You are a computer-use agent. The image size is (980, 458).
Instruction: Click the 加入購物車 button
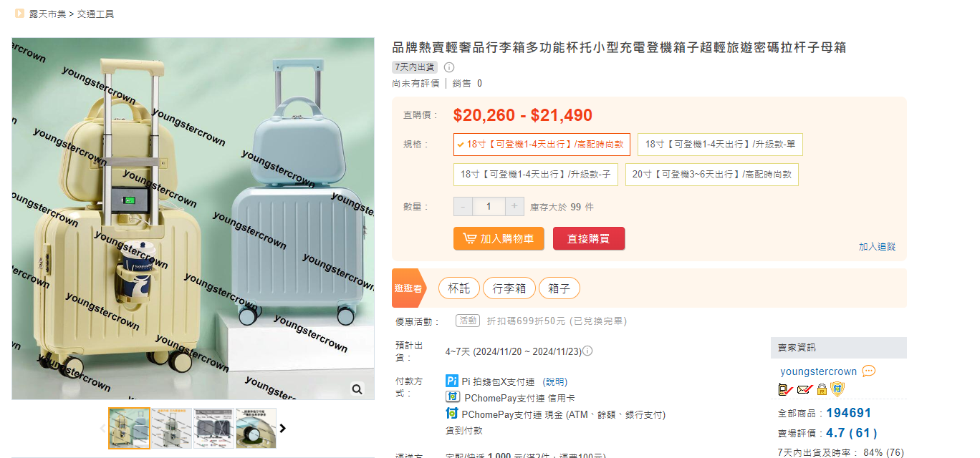pos(499,239)
